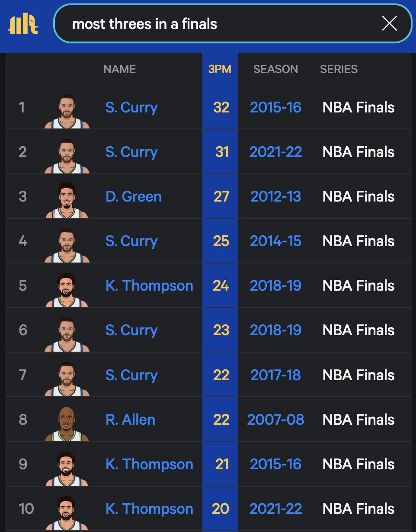Open R. Allen player avatar
The image size is (416, 532).
(67, 423)
